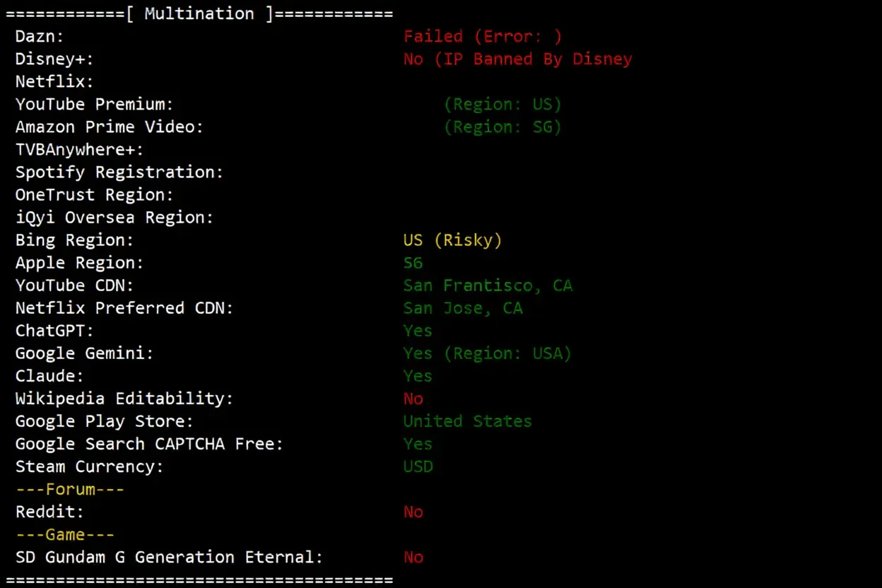Click 'SD Gundam G Generation Eternal:' label
This screenshot has width=882, height=588.
tap(170, 557)
